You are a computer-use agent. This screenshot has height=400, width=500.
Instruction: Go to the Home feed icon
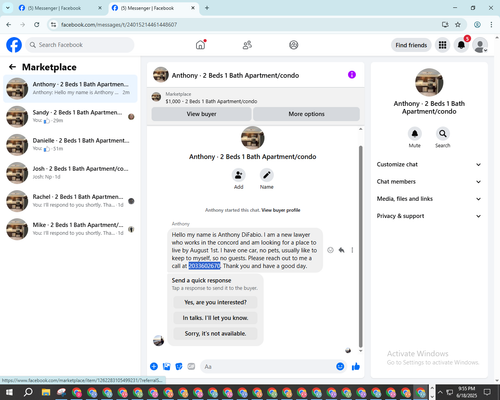click(x=200, y=45)
